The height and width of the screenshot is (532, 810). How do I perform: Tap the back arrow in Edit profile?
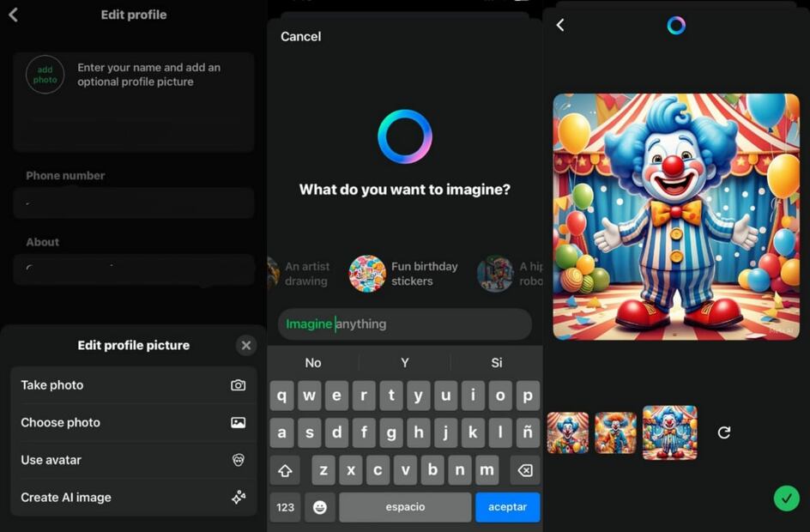(x=13, y=15)
